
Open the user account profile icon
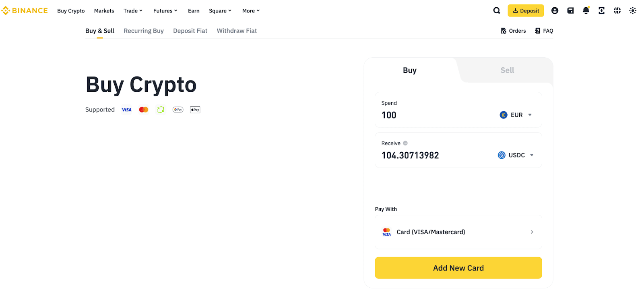tap(555, 11)
